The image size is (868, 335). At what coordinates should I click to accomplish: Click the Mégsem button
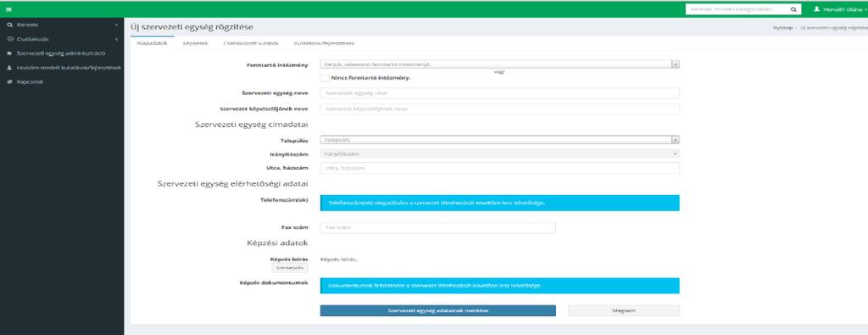point(624,310)
